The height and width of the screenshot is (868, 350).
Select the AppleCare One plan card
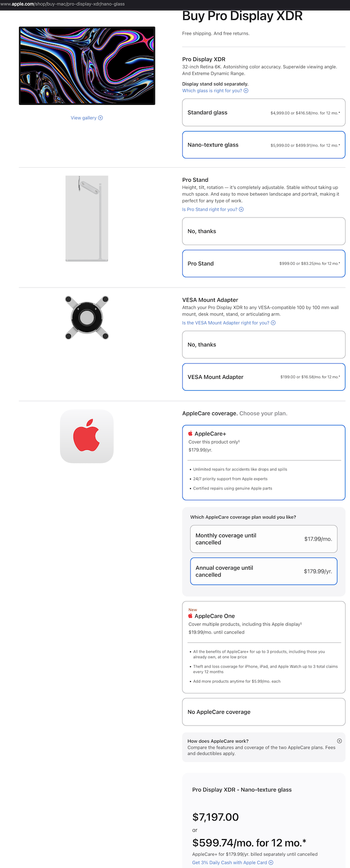coord(264,647)
